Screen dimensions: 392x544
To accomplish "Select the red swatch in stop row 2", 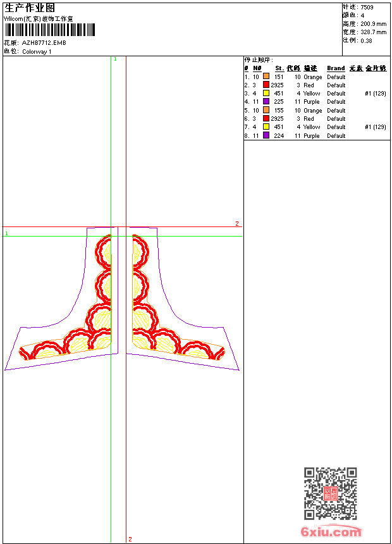I will tap(266, 85).
